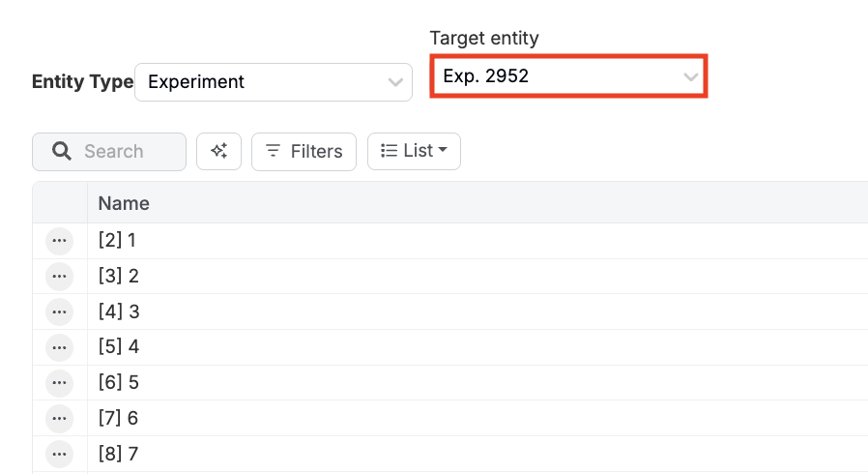
Task: Open the List view mode dropdown
Action: (414, 151)
